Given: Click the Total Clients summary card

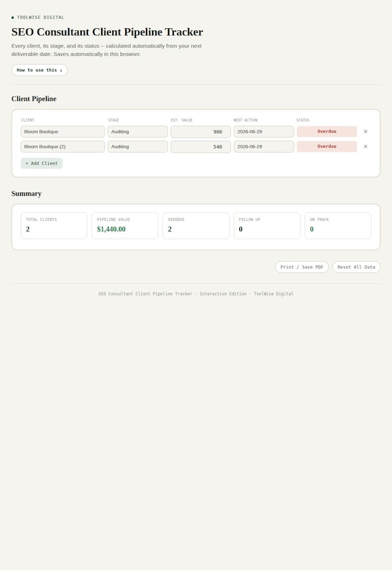Looking at the screenshot, I should pyautogui.click(x=54, y=226).
